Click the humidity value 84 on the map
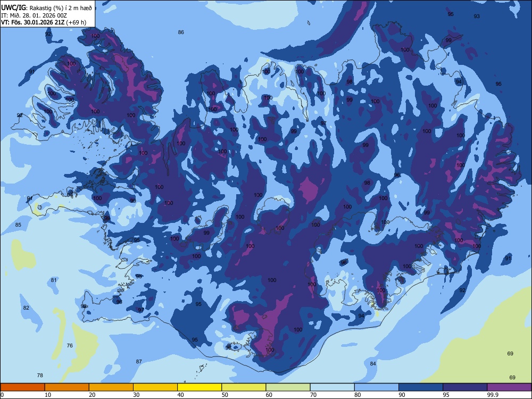The height and width of the screenshot is (399, 532). coord(373,363)
